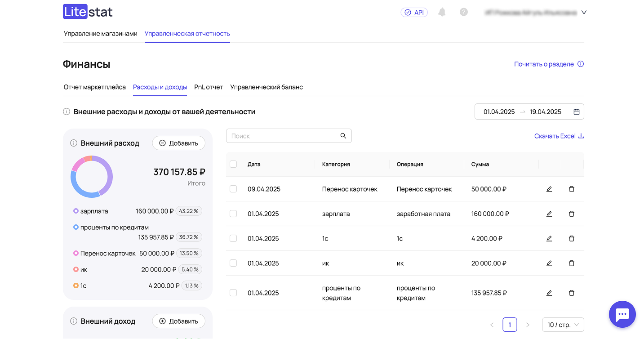
Task: Check the box for 09.04.2025 row
Action: pos(233,189)
